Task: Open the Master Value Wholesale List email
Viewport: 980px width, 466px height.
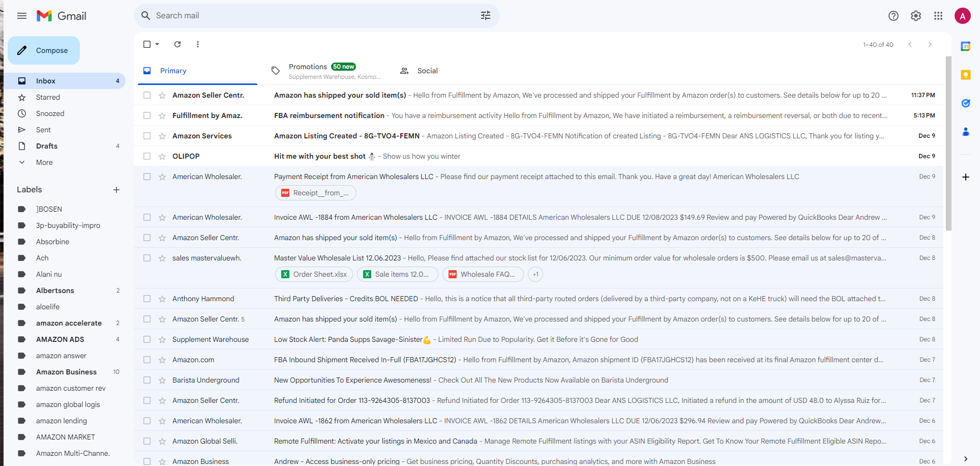Action: (539, 268)
